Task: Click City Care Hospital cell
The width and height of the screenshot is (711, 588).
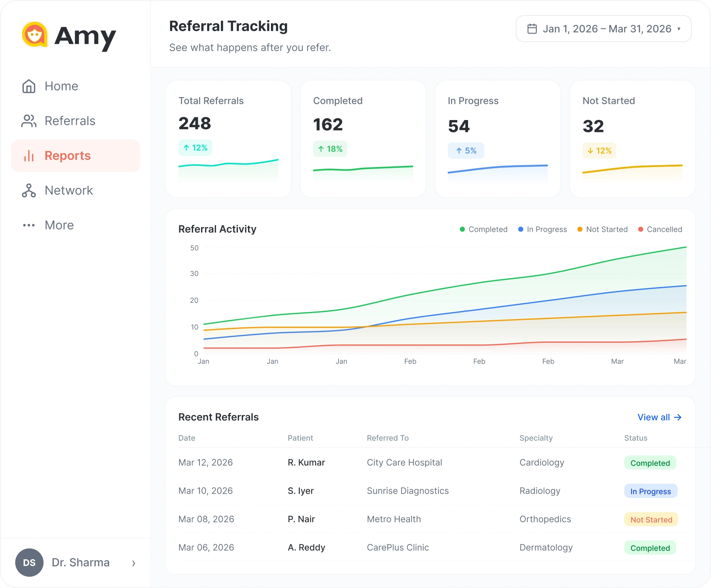Action: coord(404,462)
